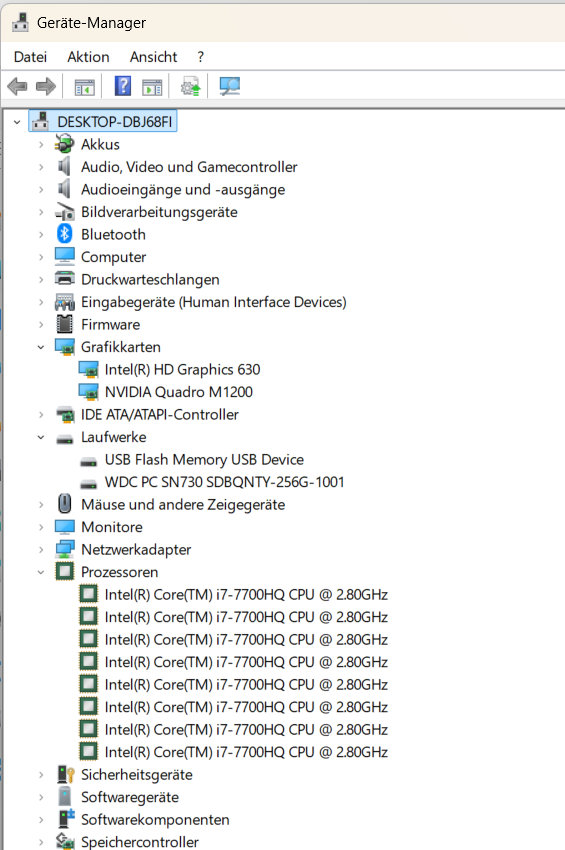
Task: Click the Forward arrow toolbar icon
Action: click(46, 86)
